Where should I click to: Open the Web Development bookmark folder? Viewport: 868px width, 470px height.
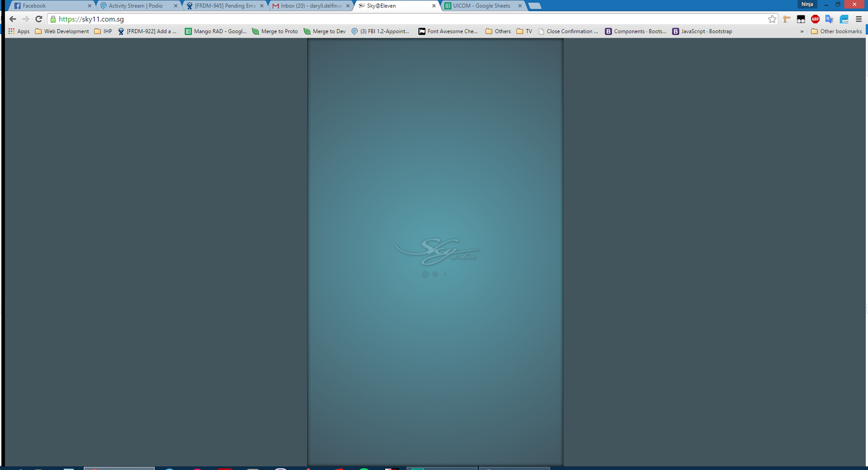pos(62,31)
